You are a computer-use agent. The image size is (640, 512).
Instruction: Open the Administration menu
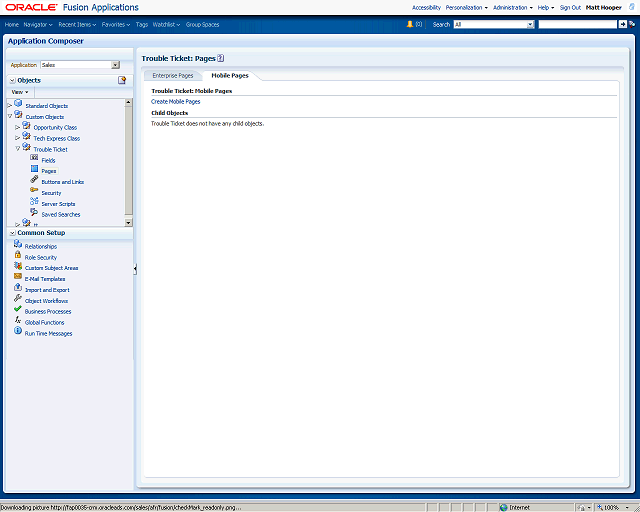point(513,8)
